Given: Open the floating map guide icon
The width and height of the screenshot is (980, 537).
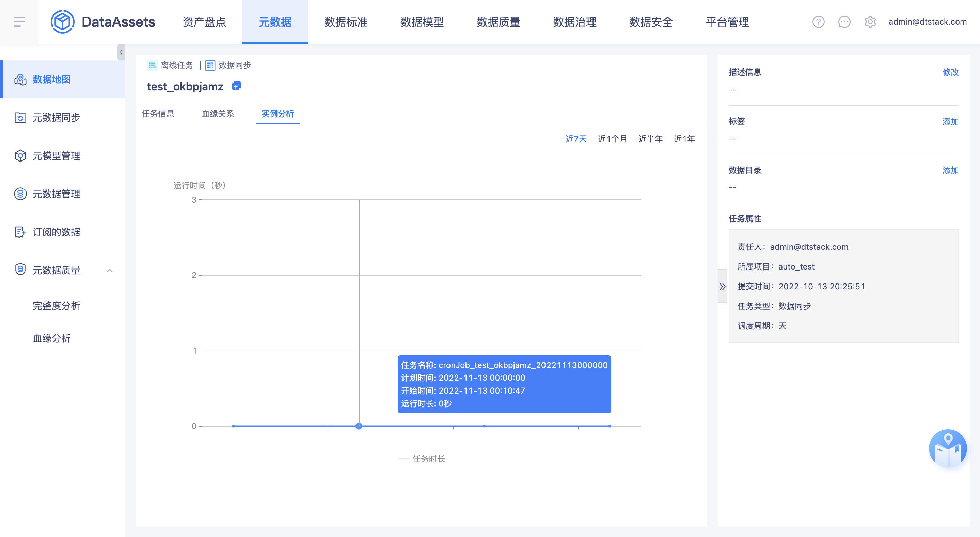Looking at the screenshot, I should [948, 448].
